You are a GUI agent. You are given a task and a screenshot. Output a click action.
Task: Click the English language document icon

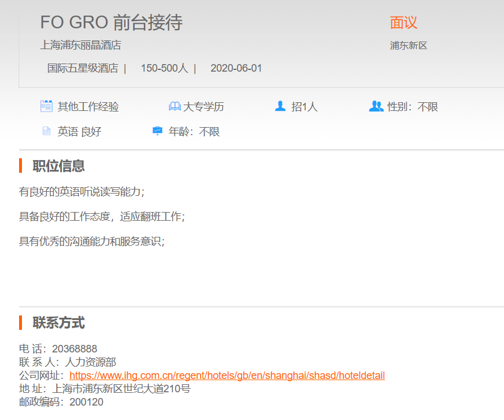(x=46, y=132)
